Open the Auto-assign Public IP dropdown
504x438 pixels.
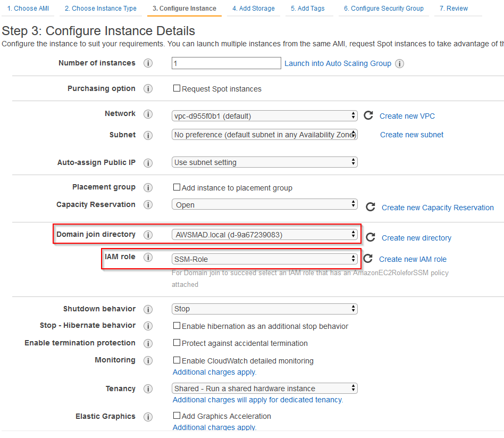(264, 162)
